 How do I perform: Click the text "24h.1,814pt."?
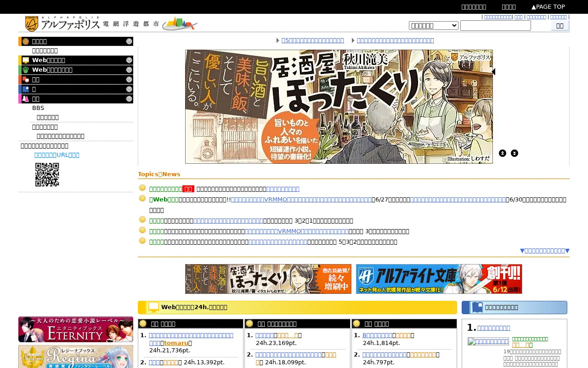[381, 343]
